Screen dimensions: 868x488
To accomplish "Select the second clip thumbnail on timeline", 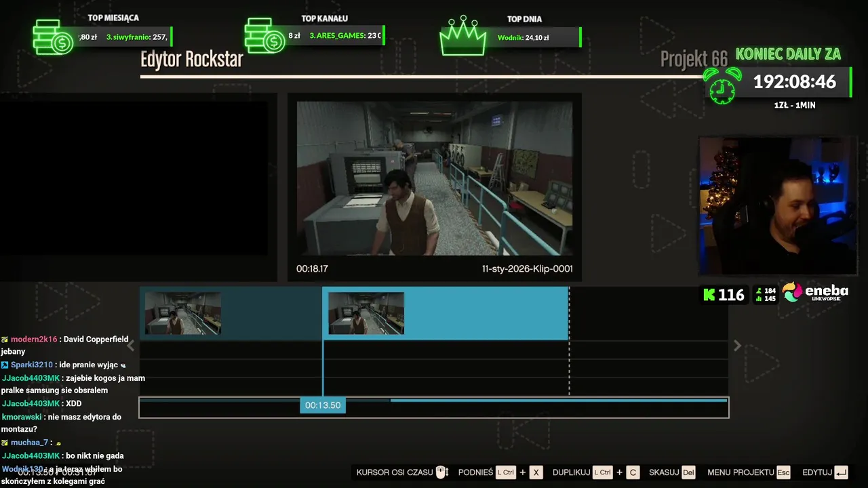I will [366, 313].
